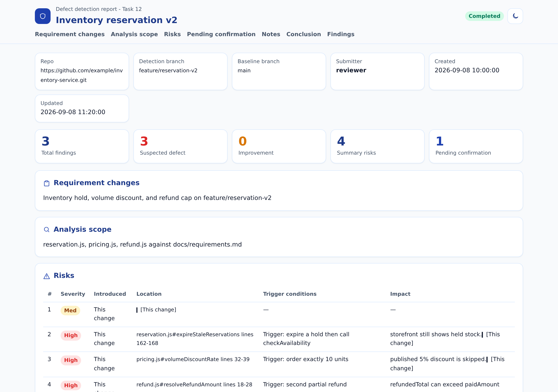
Task: Click the clipboard icon beside Requirement changes
Action: tap(46, 183)
